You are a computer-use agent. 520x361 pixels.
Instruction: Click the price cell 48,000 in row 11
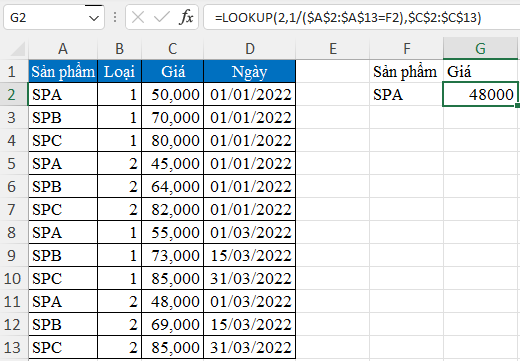coord(172,301)
